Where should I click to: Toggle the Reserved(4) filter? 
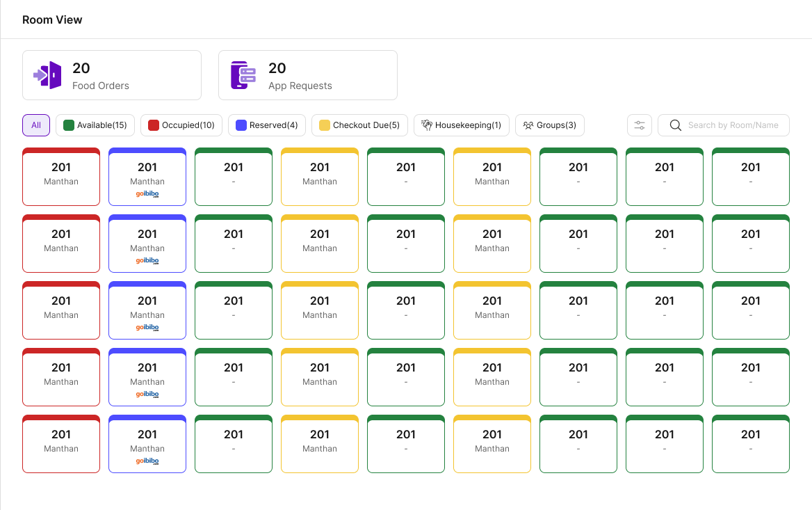click(267, 125)
